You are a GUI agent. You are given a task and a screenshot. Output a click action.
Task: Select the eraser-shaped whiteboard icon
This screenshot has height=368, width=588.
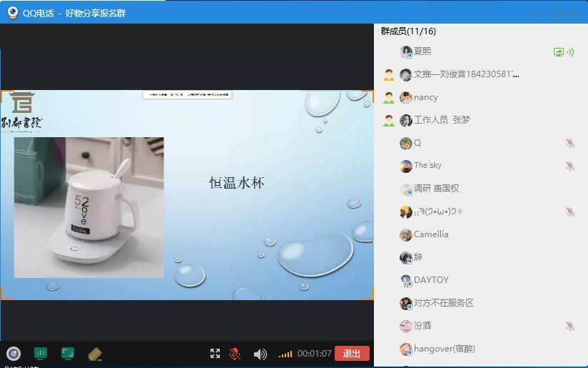[x=95, y=354]
